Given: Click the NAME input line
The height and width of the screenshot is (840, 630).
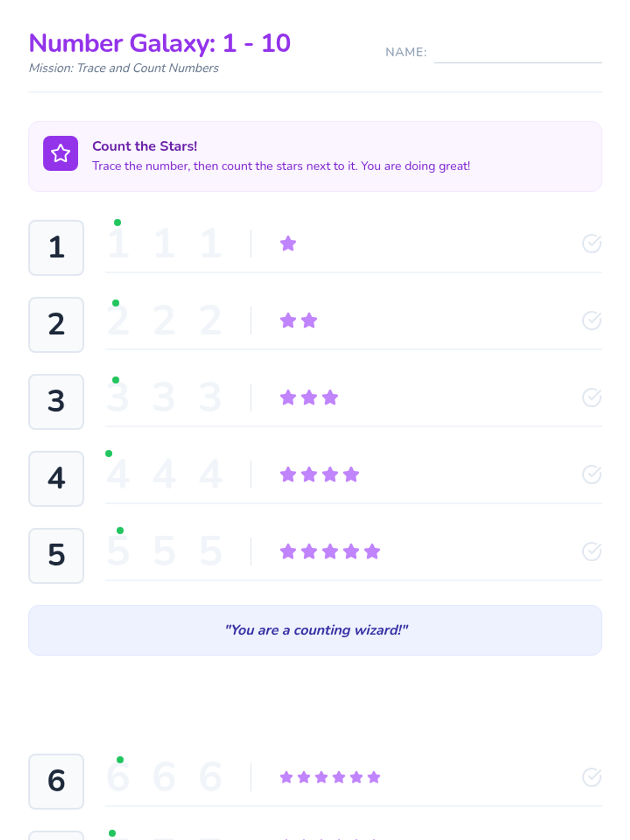Looking at the screenshot, I should pyautogui.click(x=518, y=54).
